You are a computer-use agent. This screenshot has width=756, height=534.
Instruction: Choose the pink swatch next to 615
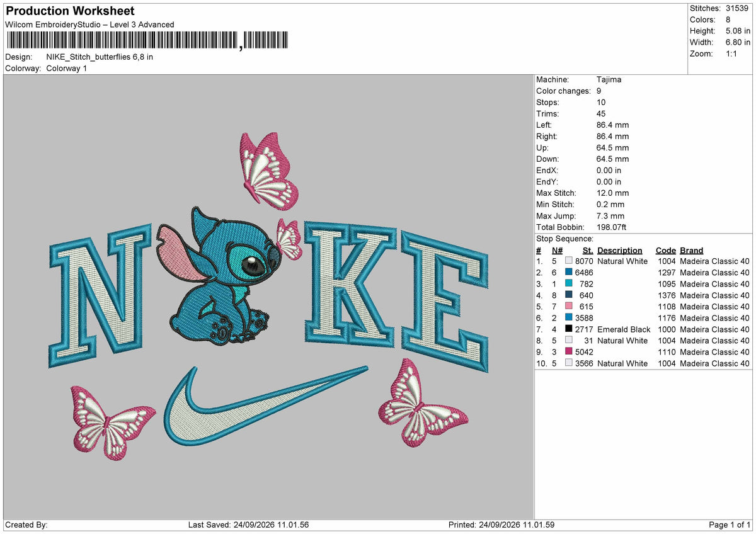click(x=569, y=306)
